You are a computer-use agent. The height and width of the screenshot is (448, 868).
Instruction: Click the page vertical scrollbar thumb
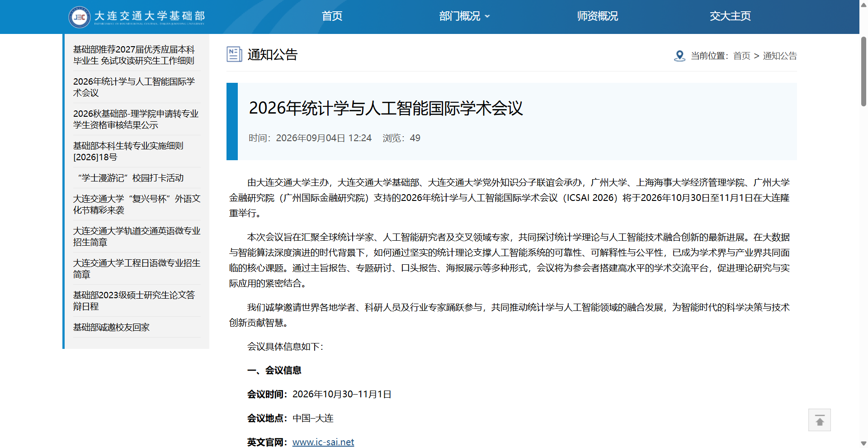[x=863, y=71]
